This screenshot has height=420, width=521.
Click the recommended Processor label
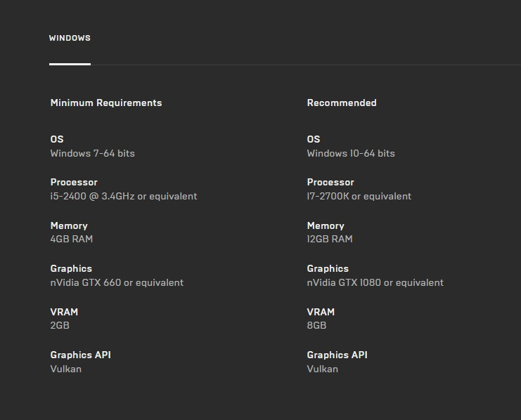pyautogui.click(x=330, y=182)
